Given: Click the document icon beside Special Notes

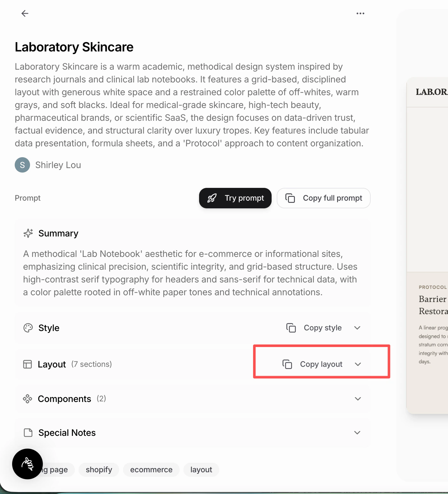Looking at the screenshot, I should point(28,433).
